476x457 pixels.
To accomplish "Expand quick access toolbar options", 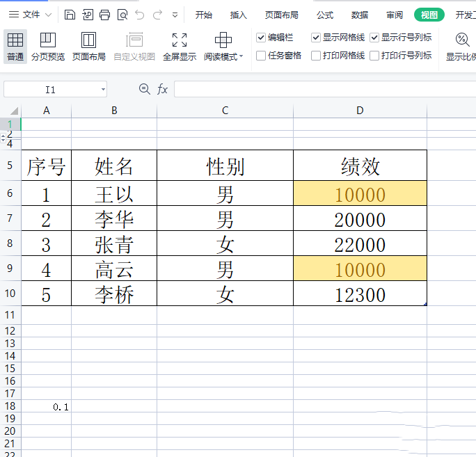I will click(175, 15).
